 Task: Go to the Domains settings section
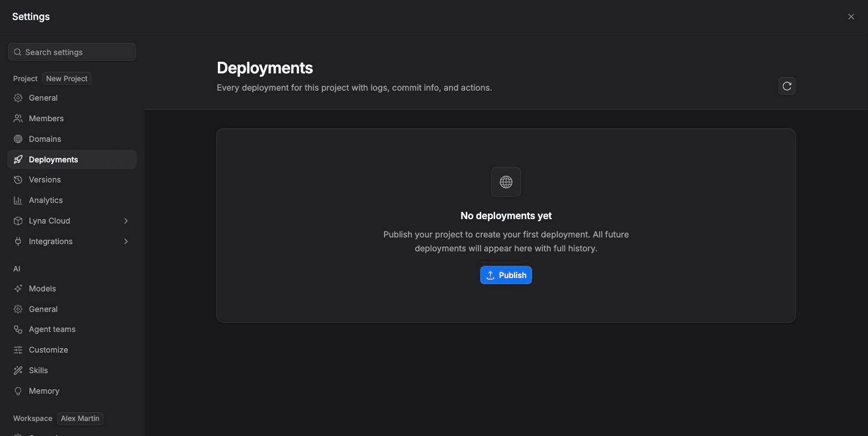point(72,139)
